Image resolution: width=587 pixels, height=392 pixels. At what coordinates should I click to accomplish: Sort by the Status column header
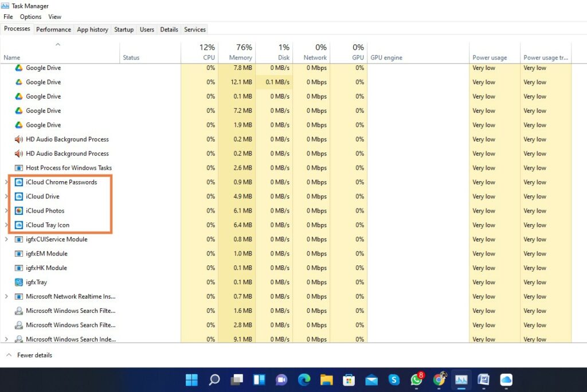coord(150,53)
